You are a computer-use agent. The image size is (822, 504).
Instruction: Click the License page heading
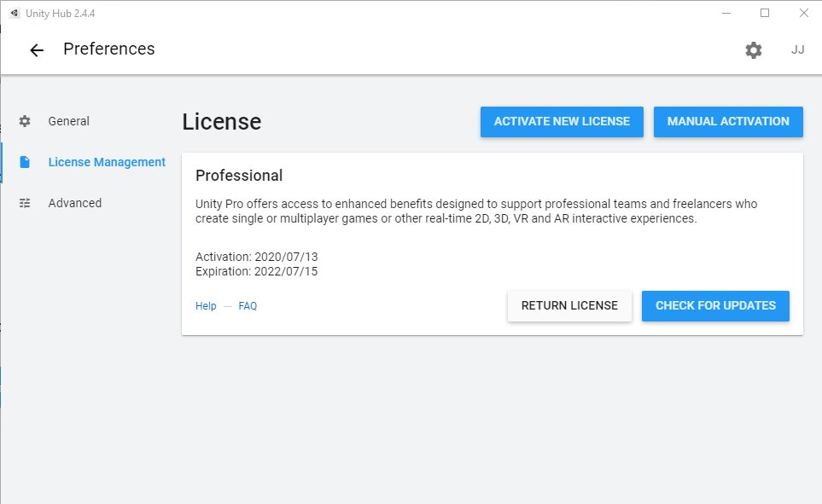coord(222,122)
